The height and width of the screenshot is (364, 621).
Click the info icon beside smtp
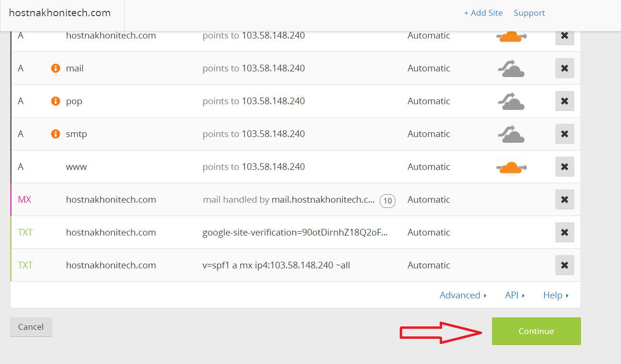[56, 134]
